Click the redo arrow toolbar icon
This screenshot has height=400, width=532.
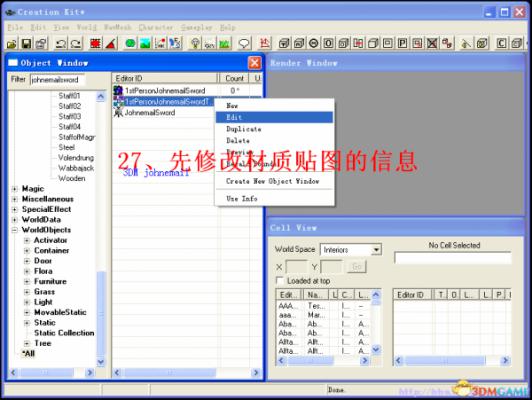click(76, 43)
